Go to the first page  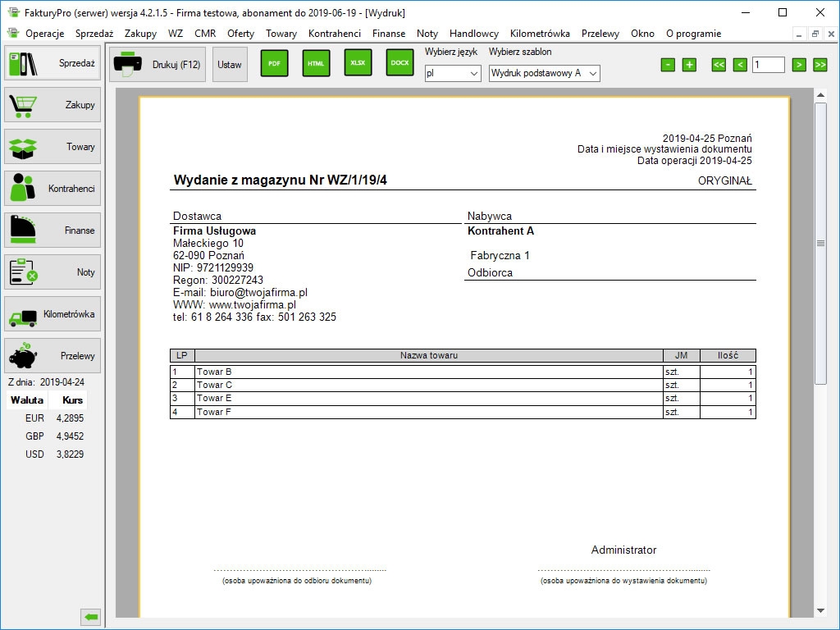[x=719, y=65]
